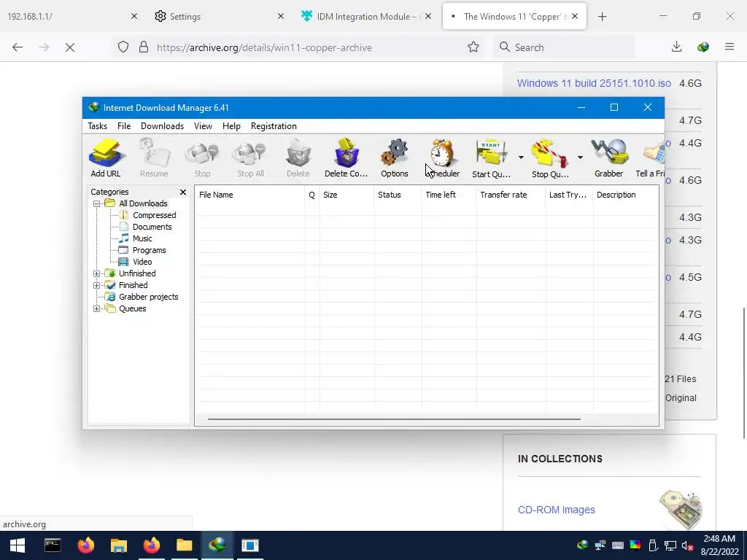Open the File menu
This screenshot has height=560, width=747.
coord(124,126)
